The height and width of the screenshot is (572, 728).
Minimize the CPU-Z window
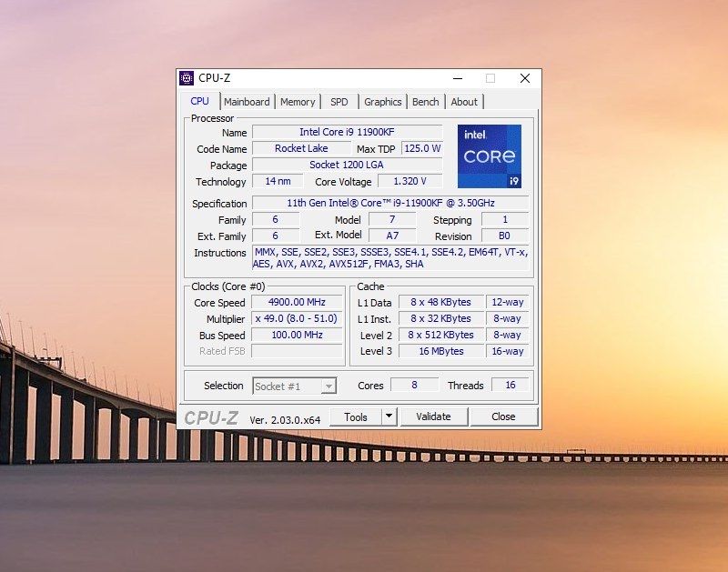coord(458,78)
